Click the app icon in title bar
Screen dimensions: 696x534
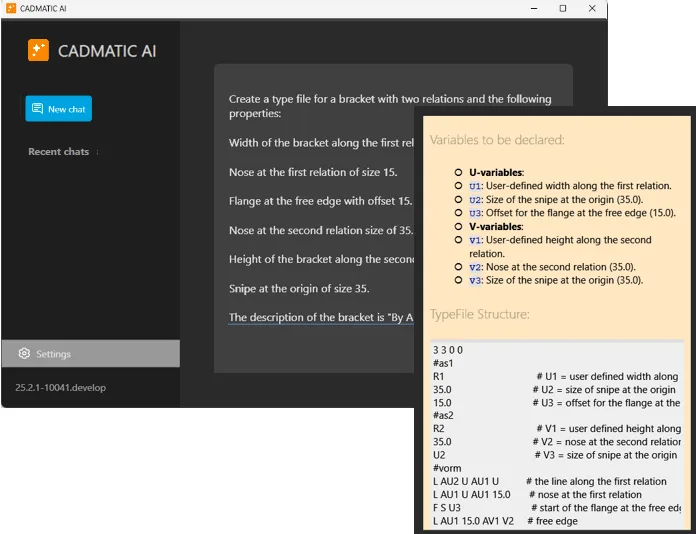(x=10, y=8)
